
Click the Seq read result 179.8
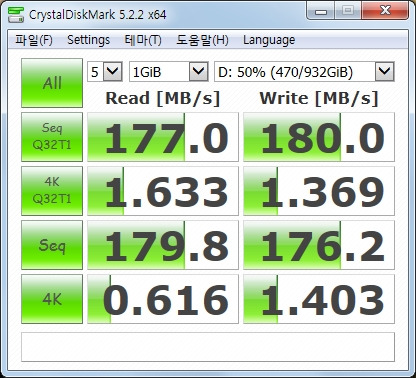click(163, 245)
